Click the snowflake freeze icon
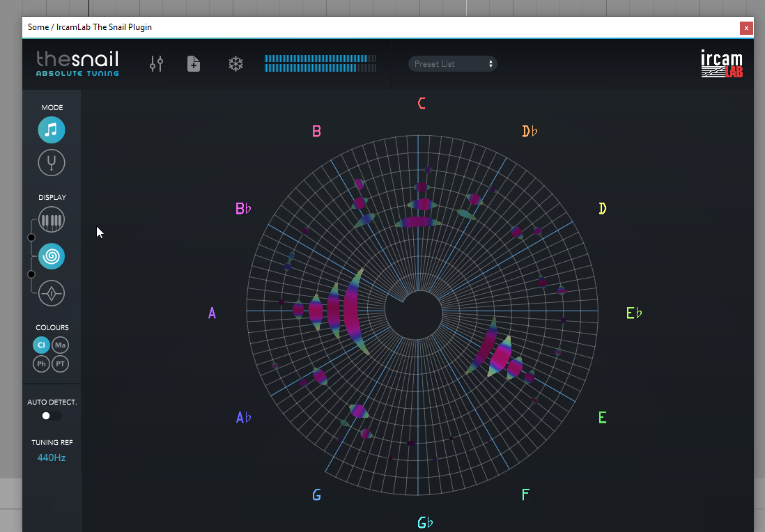Screen dimensions: 765x532 tap(235, 64)
